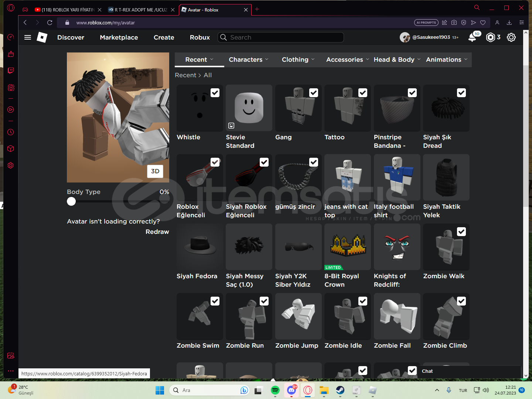The width and height of the screenshot is (532, 399).
Task: Uncheck the Zombie Climb animation
Action: coord(461,301)
